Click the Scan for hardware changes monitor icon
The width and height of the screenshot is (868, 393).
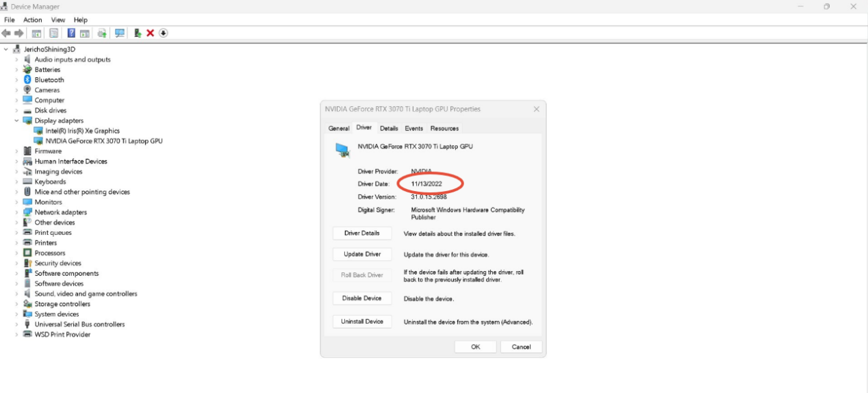point(120,33)
